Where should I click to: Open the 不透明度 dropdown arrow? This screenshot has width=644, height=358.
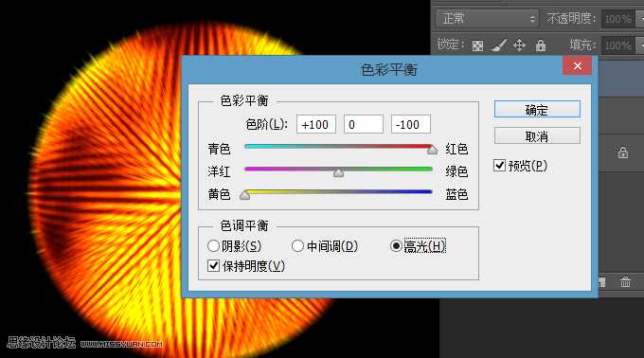(x=639, y=19)
